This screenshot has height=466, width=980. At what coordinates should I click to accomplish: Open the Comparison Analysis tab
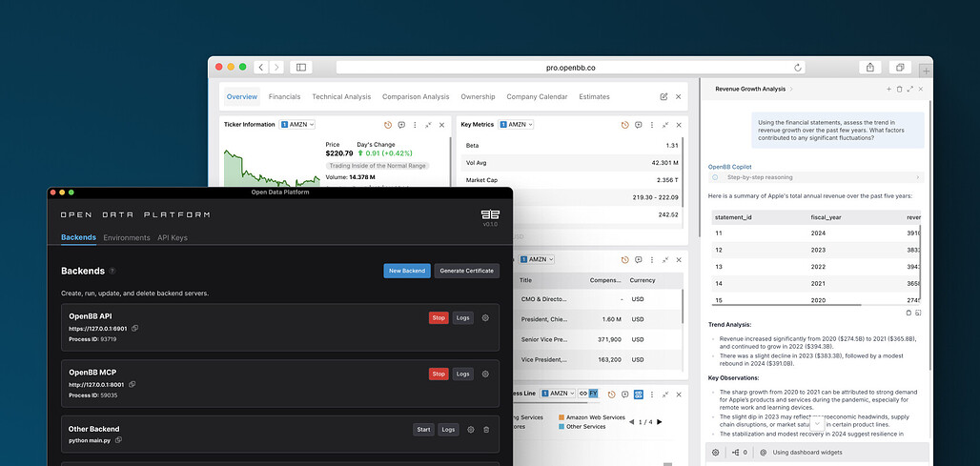[x=416, y=97]
